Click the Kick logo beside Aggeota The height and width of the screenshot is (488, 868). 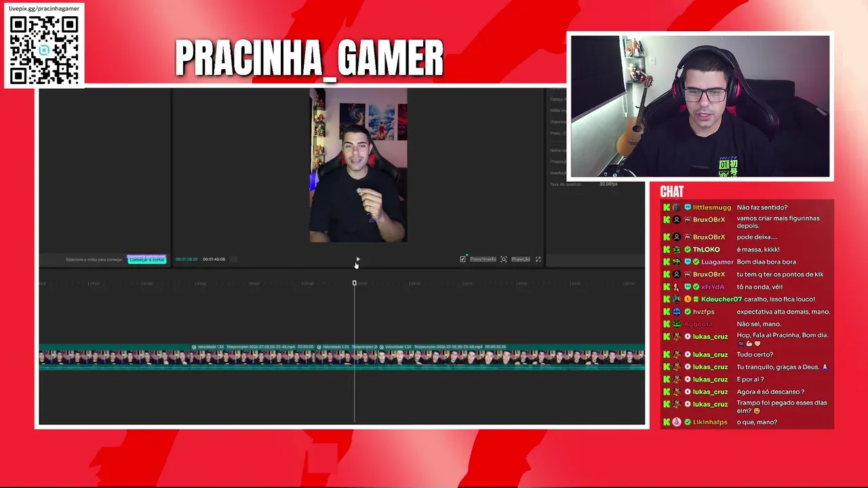667,324
